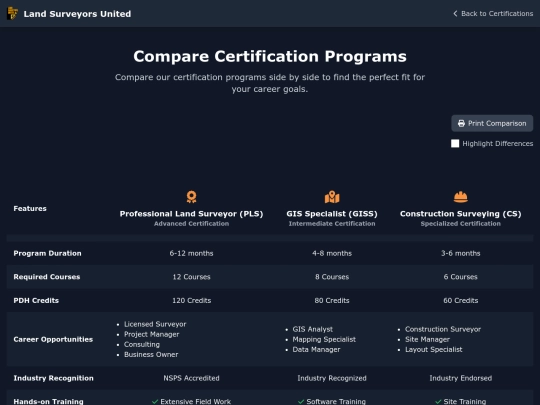
Task: Click the NSPS Accredited cell
Action: click(191, 378)
